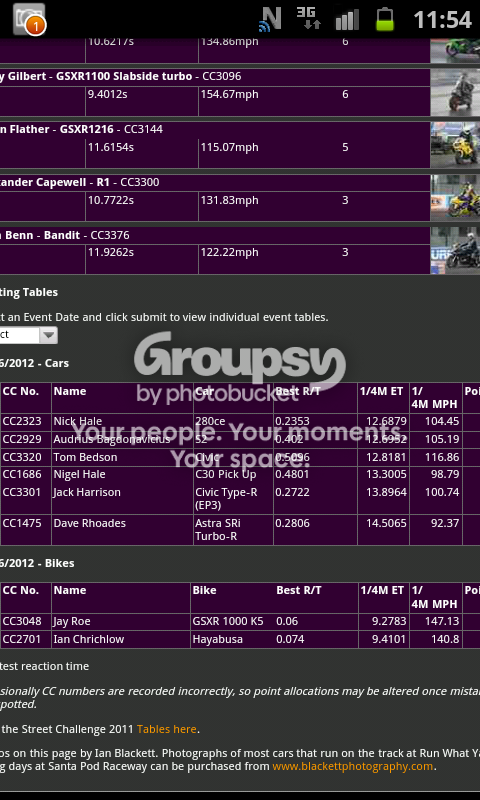Open the Street Challenge 2011 Tables here link

(166, 729)
